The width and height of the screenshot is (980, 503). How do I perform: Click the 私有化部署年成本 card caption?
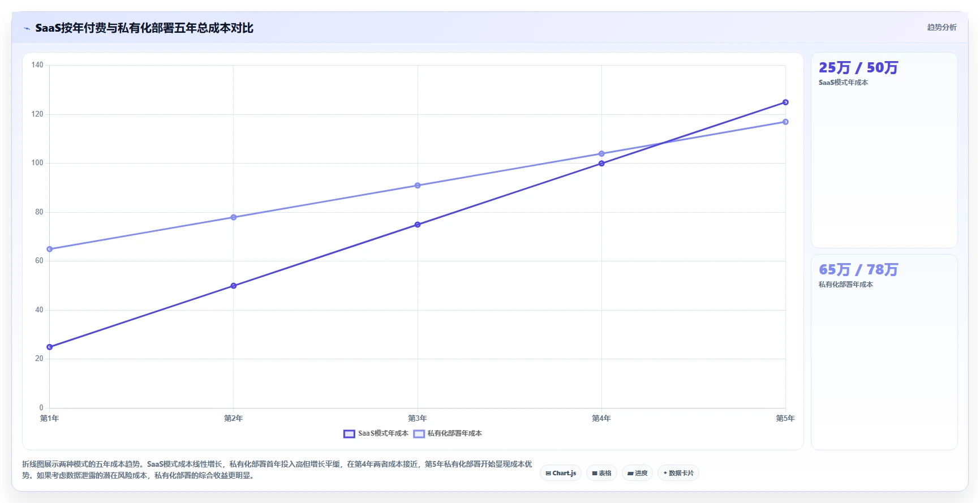(x=845, y=285)
